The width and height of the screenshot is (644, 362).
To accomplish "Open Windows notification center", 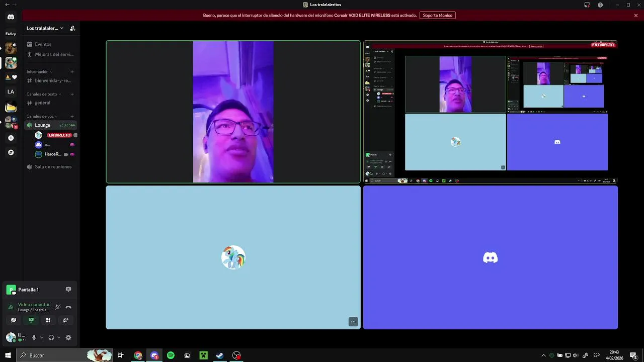I will [633, 355].
